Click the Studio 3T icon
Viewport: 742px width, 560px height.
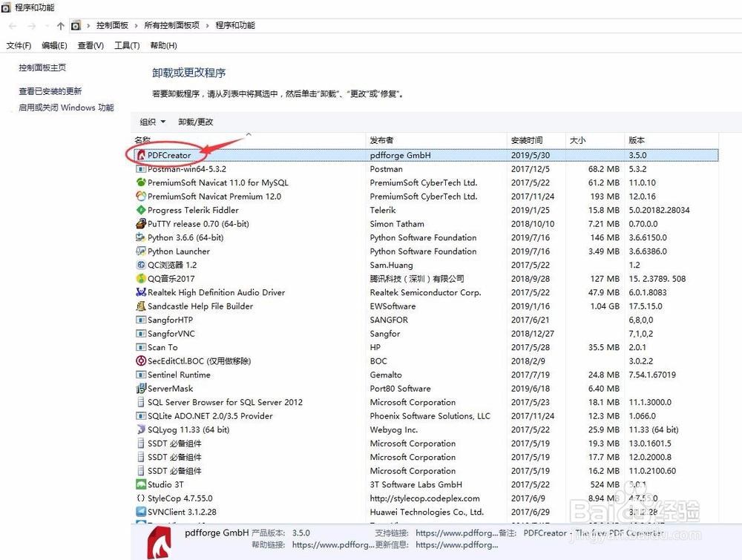(141, 484)
